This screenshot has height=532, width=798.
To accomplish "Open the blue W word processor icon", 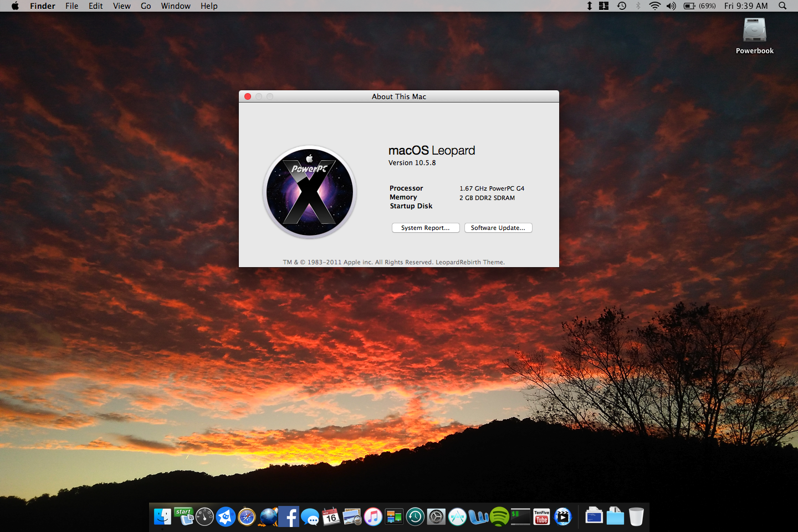I will pos(478,516).
